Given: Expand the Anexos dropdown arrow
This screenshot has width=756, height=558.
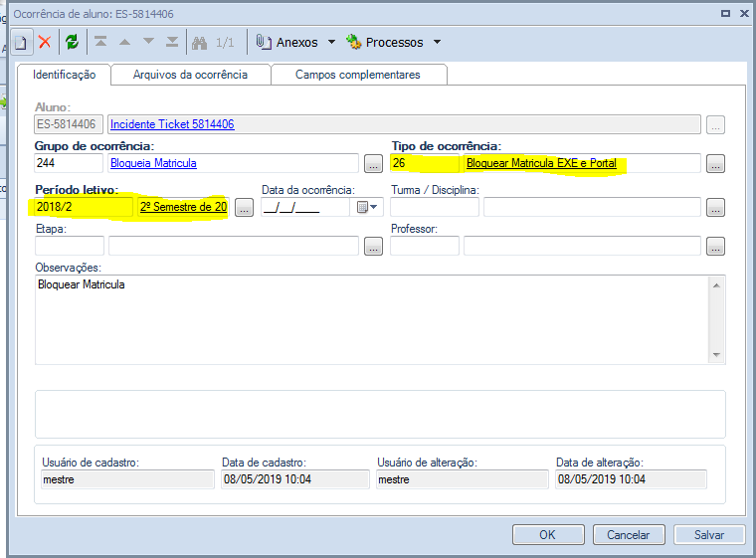Looking at the screenshot, I should pos(331,42).
